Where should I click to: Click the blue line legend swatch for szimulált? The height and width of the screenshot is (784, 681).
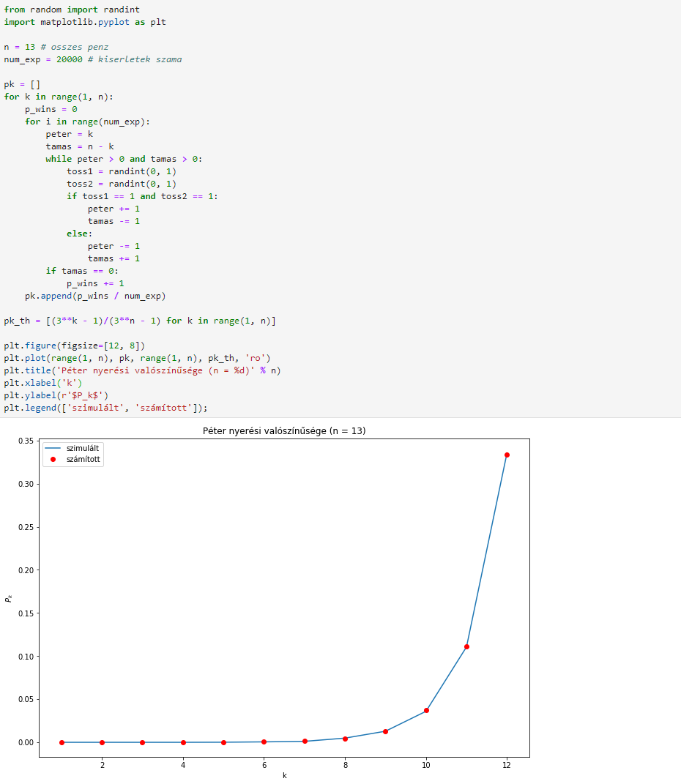click(53, 448)
